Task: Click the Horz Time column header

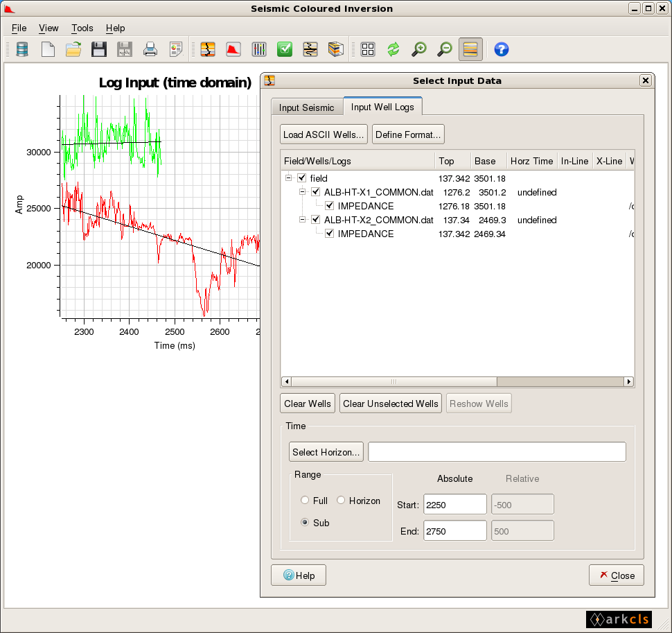Action: coord(532,161)
